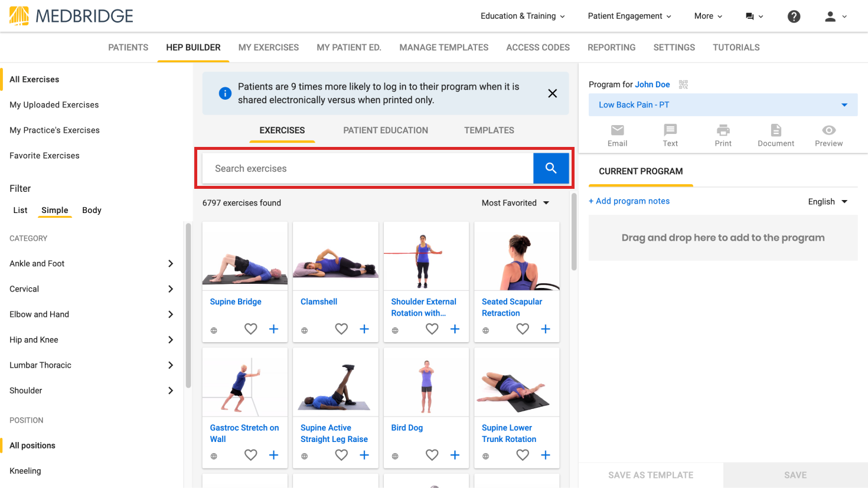The image size is (868, 488).
Task: Favorite Shoulder External Rotation heart
Action: (x=432, y=329)
